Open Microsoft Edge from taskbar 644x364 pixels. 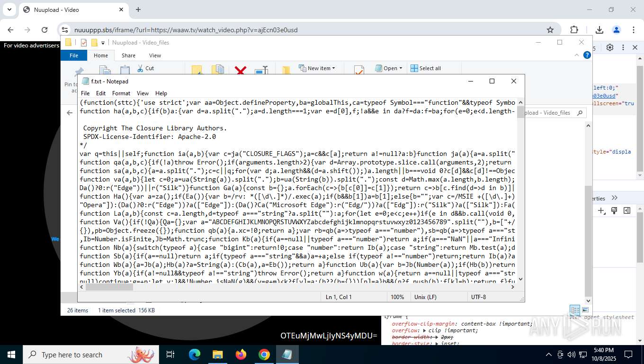[x=195, y=355]
